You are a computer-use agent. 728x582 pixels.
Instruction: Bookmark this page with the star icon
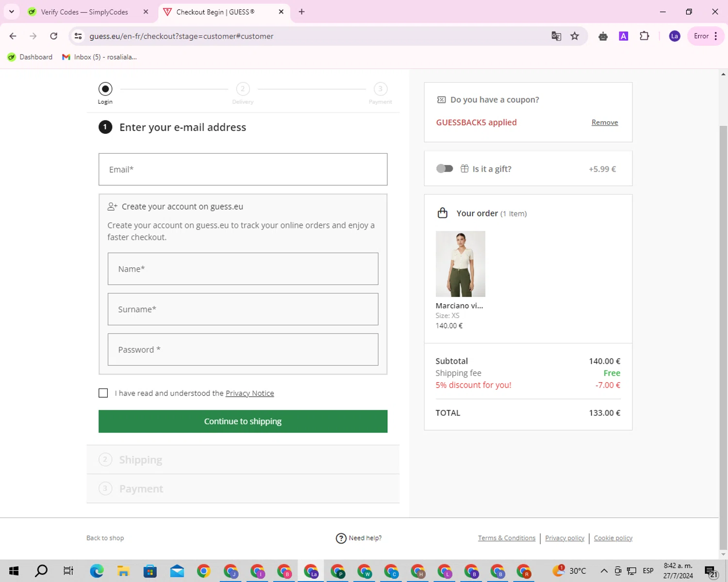pos(575,36)
